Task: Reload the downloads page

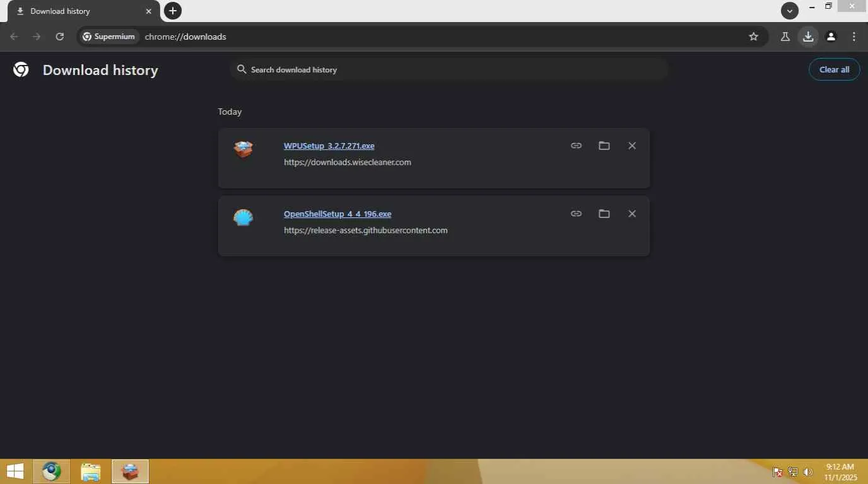Action: (x=59, y=37)
